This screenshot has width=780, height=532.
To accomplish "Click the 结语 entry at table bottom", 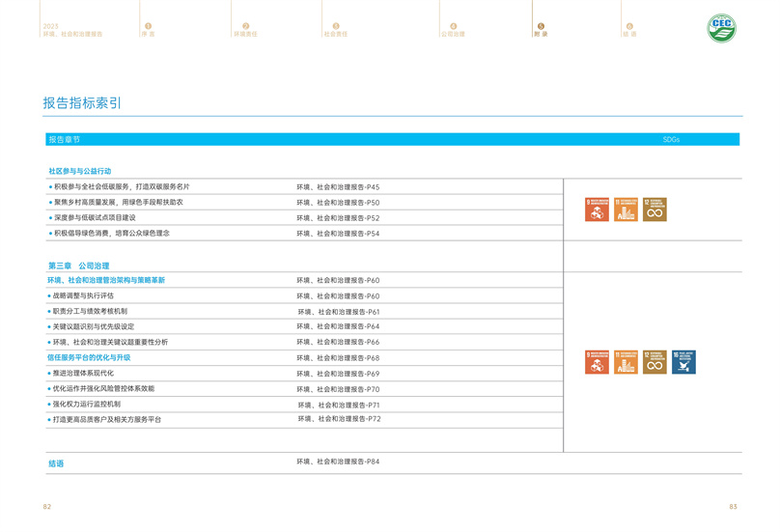I will (x=56, y=463).
